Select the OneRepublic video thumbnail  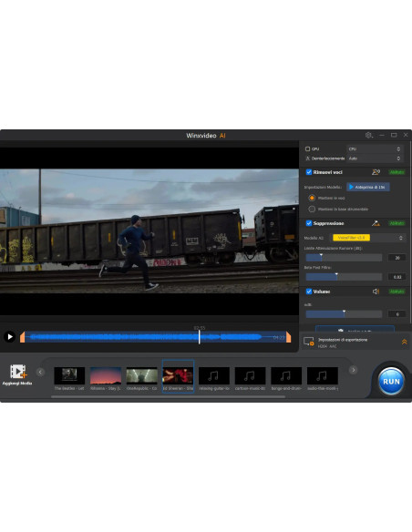(x=142, y=375)
